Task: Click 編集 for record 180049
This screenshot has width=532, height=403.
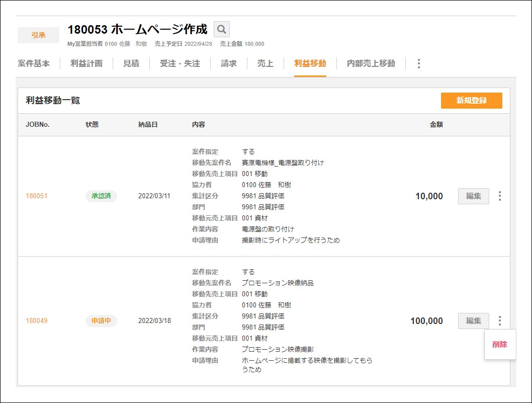Action: 473,321
